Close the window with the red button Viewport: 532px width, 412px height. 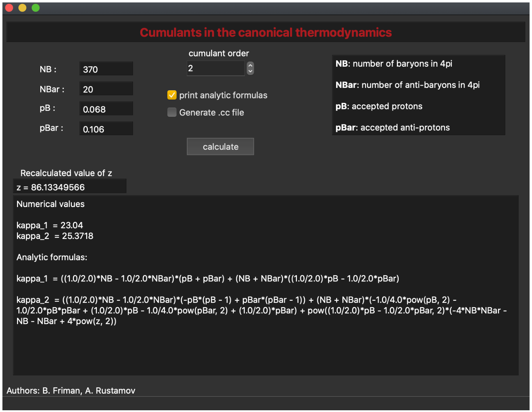[x=9, y=8]
